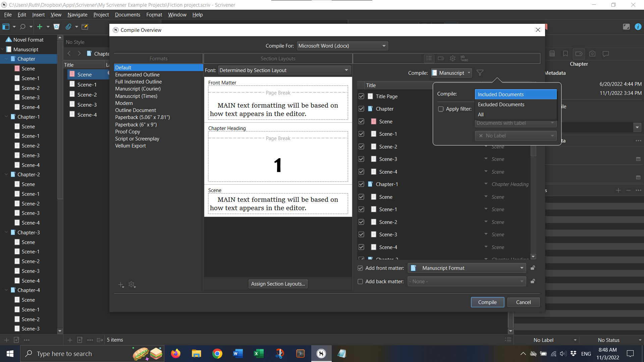
Task: Select the All option in compile list
Action: [516, 115]
